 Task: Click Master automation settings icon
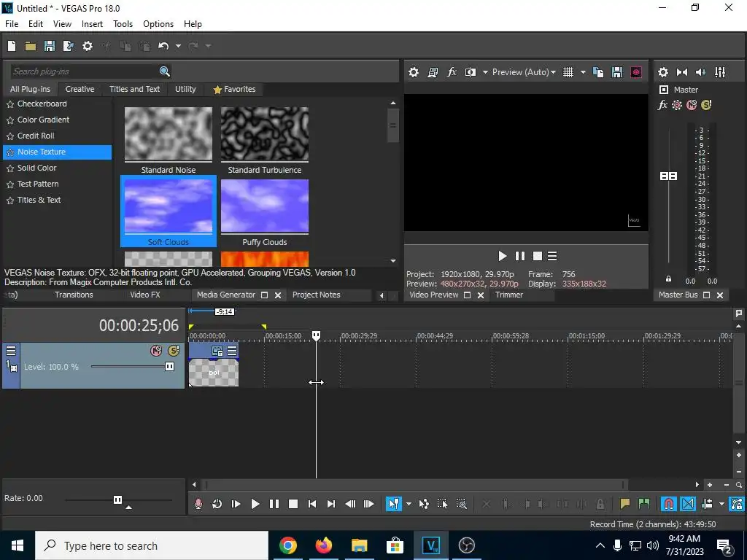click(677, 105)
